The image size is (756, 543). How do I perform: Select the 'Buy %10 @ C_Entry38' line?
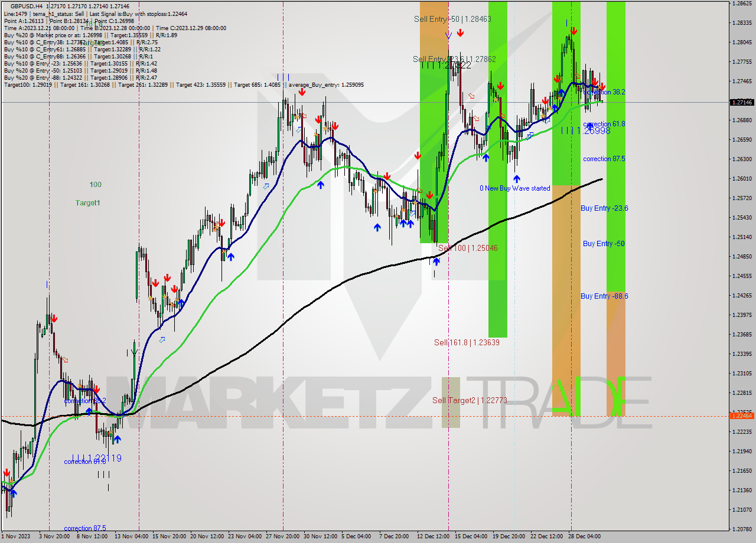coord(80,42)
